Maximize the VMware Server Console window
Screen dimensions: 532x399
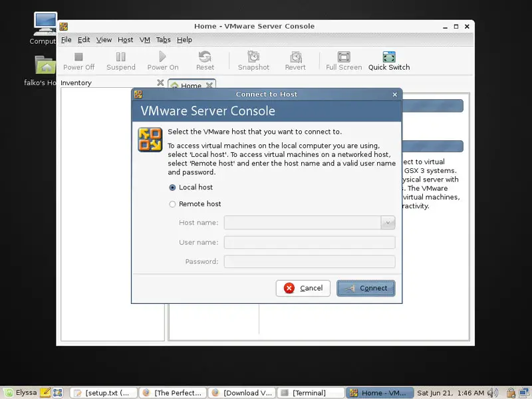click(x=456, y=27)
